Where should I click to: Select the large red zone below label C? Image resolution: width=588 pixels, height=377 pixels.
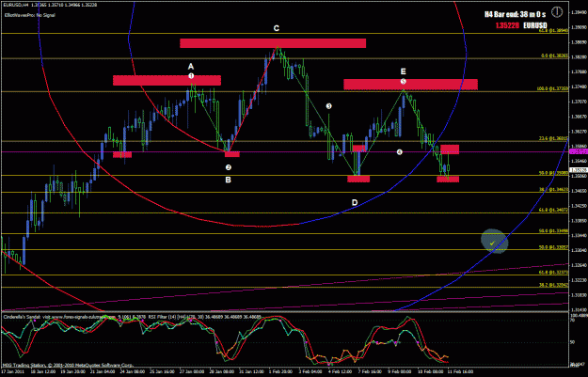coord(273,43)
